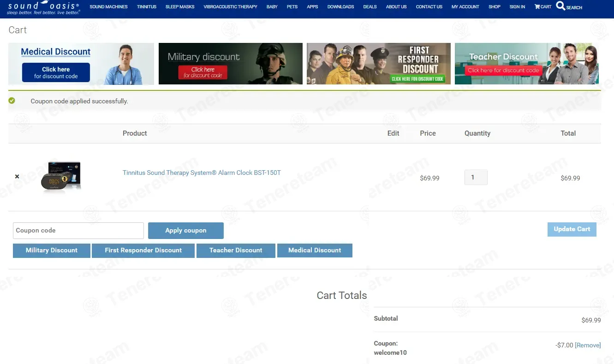
Task: Select the Baby menu item
Action: click(272, 7)
